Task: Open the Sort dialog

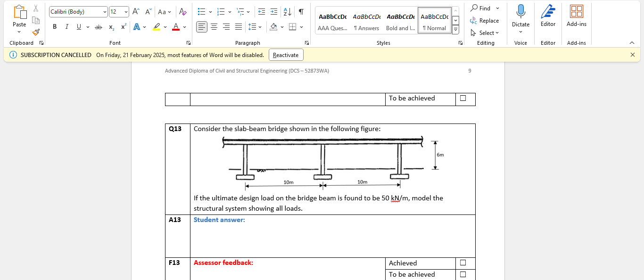Action: (287, 12)
